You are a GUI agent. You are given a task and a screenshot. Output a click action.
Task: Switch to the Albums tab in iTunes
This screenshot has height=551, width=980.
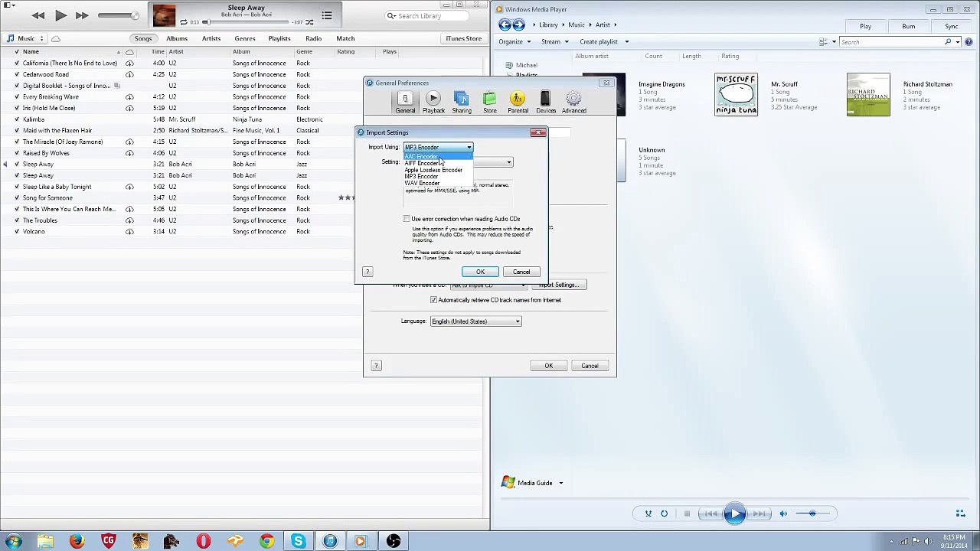coord(177,38)
